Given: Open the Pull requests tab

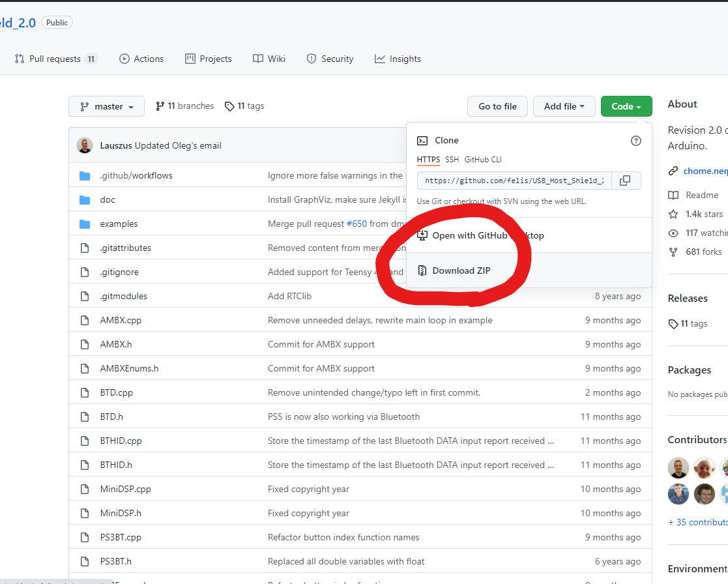Looking at the screenshot, I should coord(55,59).
